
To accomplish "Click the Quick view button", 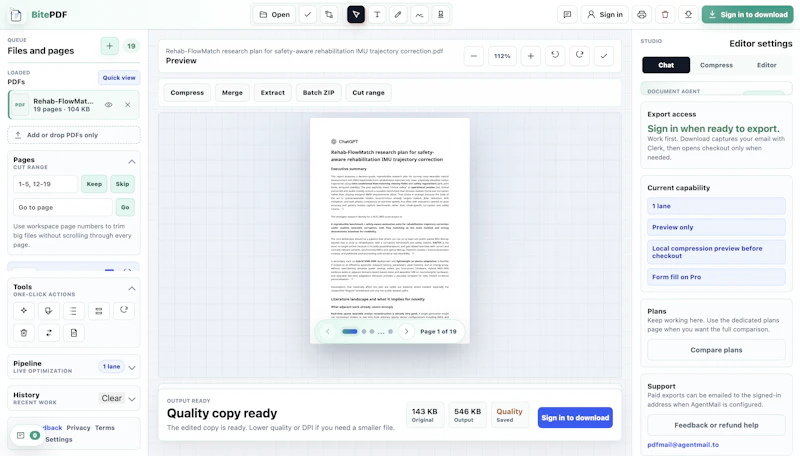I will (119, 78).
